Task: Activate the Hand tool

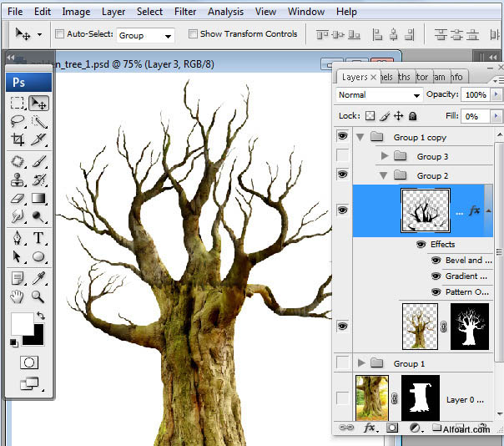Action: pos(18,296)
